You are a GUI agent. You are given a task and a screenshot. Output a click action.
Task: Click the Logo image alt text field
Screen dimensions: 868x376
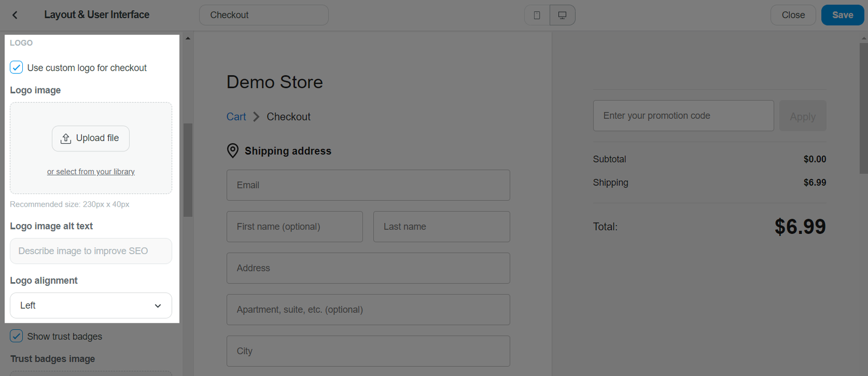91,251
